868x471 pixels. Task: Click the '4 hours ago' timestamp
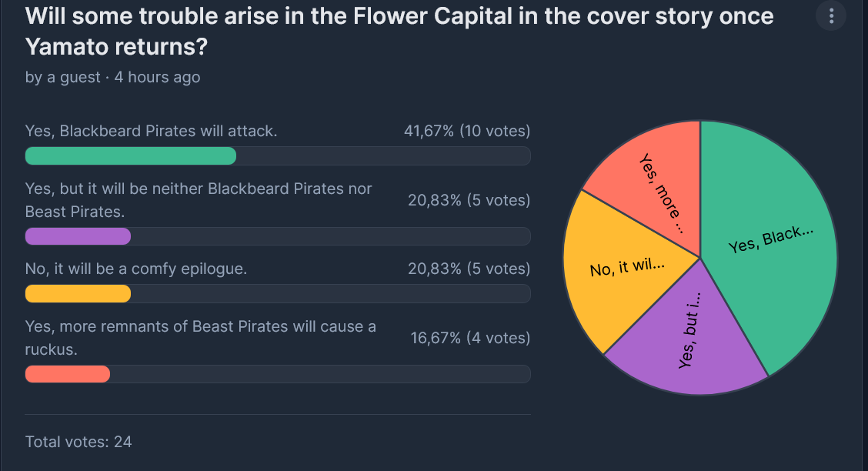click(158, 77)
